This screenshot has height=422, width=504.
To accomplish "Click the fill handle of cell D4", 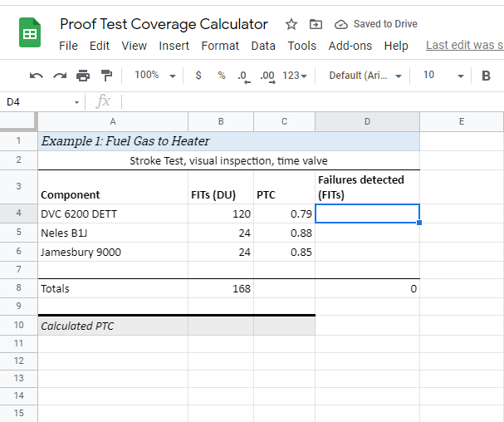I will coord(419,223).
